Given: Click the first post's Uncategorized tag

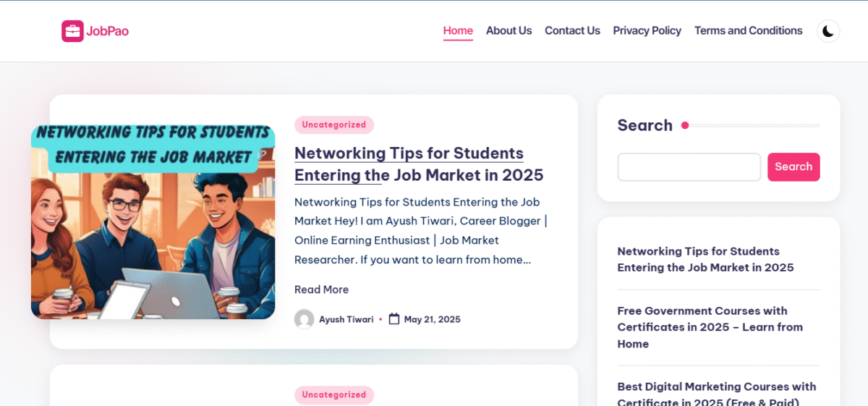Looking at the screenshot, I should click(x=334, y=124).
